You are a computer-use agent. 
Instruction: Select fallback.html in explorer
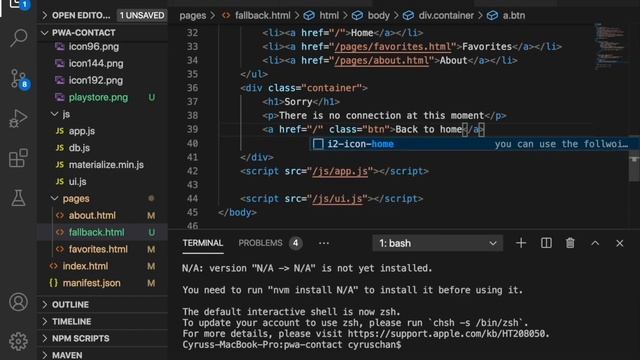[x=96, y=232]
